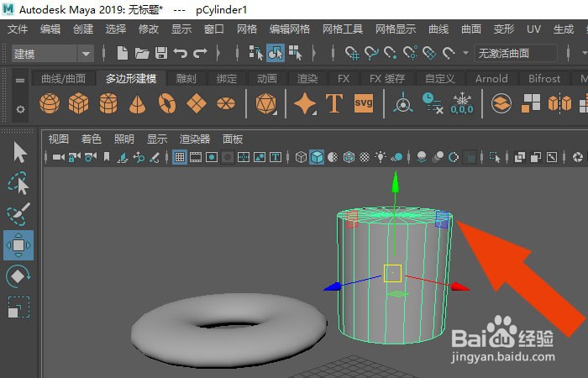Create polygon type text with T icon
Screen dimensions: 588x378
(334, 103)
